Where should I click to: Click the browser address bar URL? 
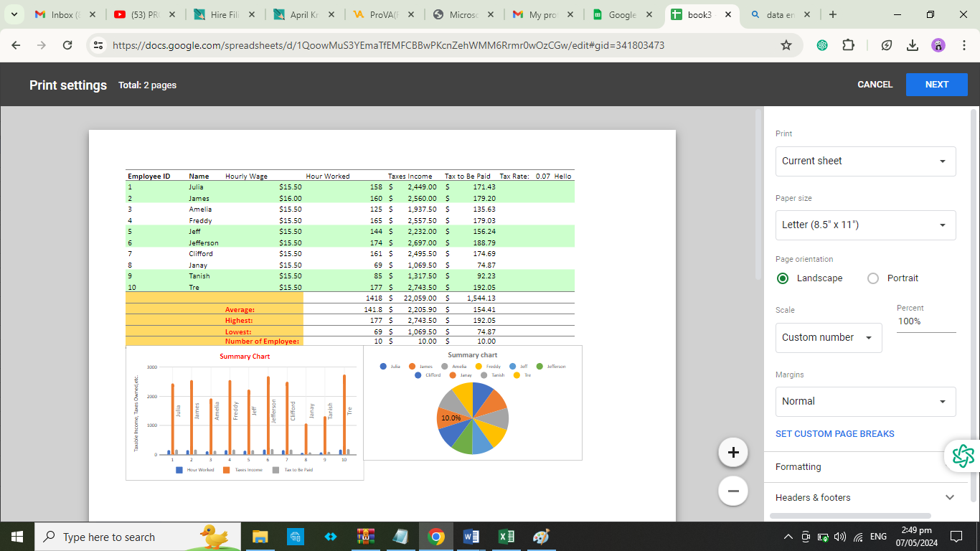click(x=388, y=45)
